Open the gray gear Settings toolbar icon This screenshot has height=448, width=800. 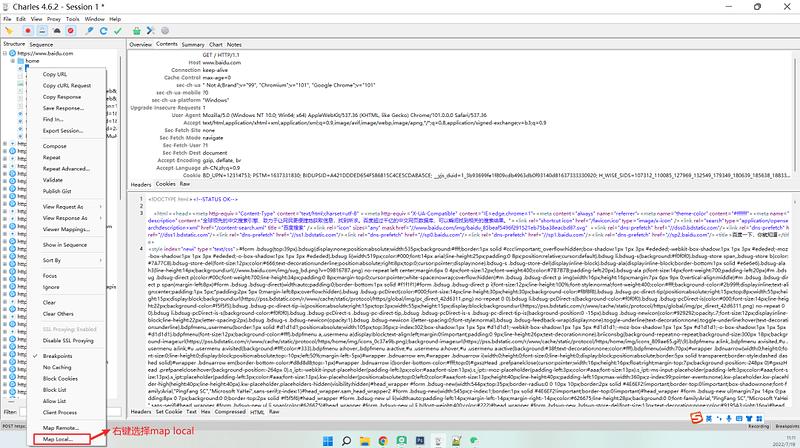pyautogui.click(x=165, y=31)
